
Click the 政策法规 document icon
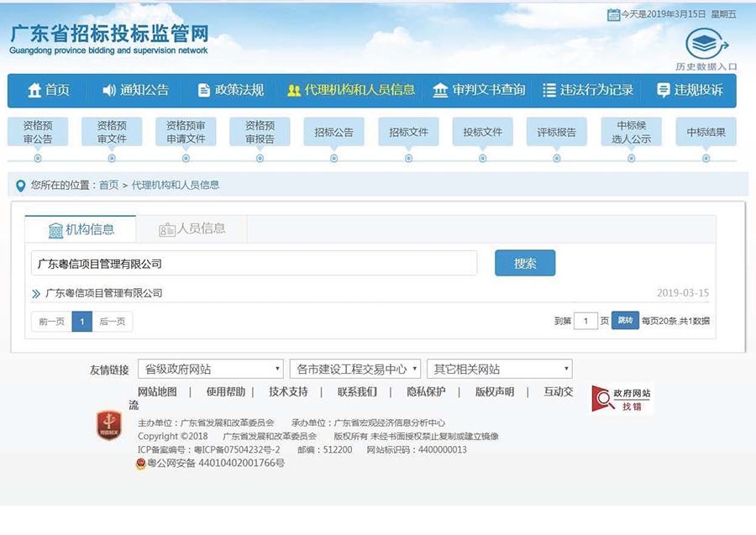(204, 91)
